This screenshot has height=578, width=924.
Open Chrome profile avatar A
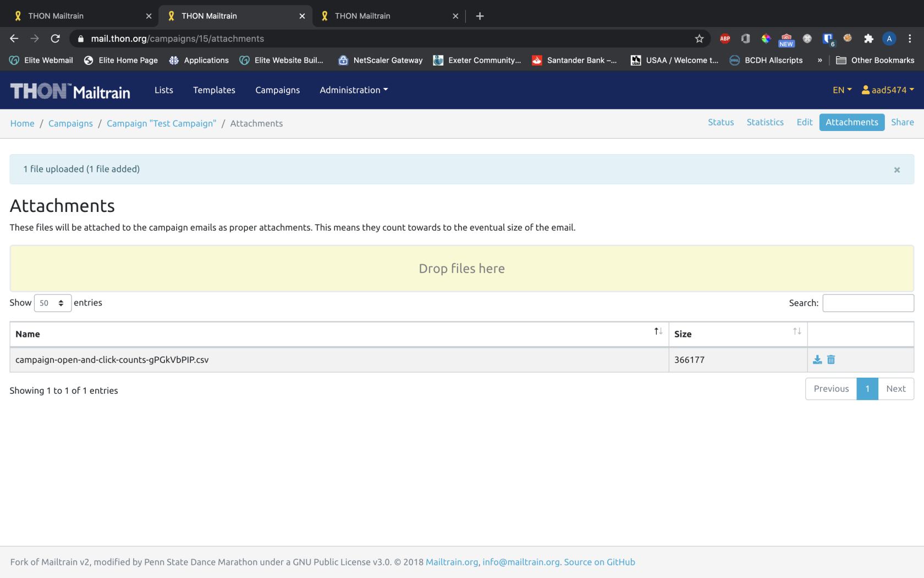point(889,39)
